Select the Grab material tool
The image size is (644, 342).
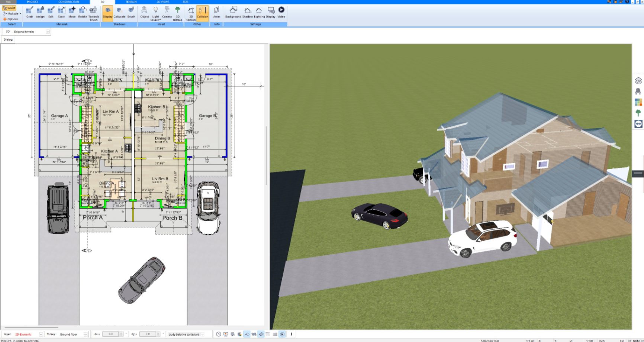(x=29, y=12)
